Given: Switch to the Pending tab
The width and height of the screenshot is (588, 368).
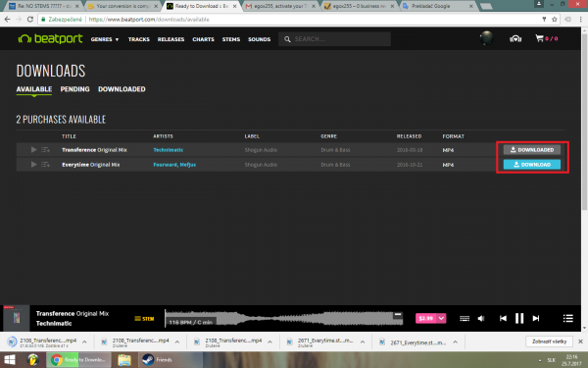Looking at the screenshot, I should (75, 89).
